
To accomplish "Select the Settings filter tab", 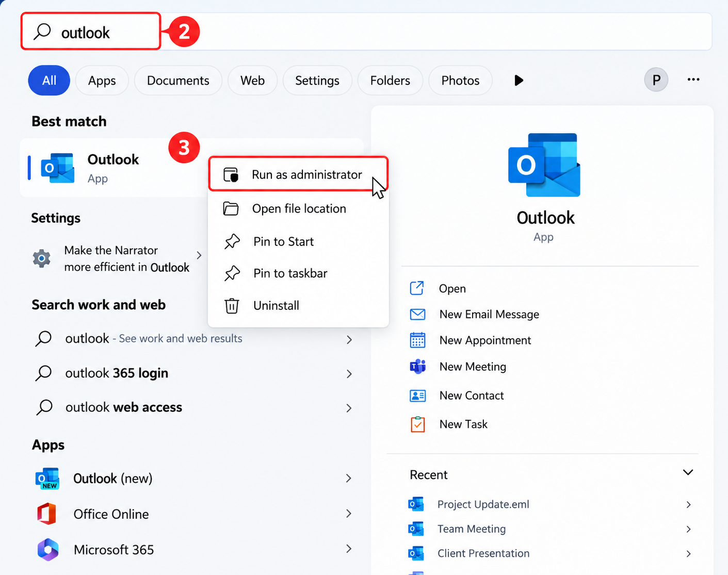I will pos(317,80).
